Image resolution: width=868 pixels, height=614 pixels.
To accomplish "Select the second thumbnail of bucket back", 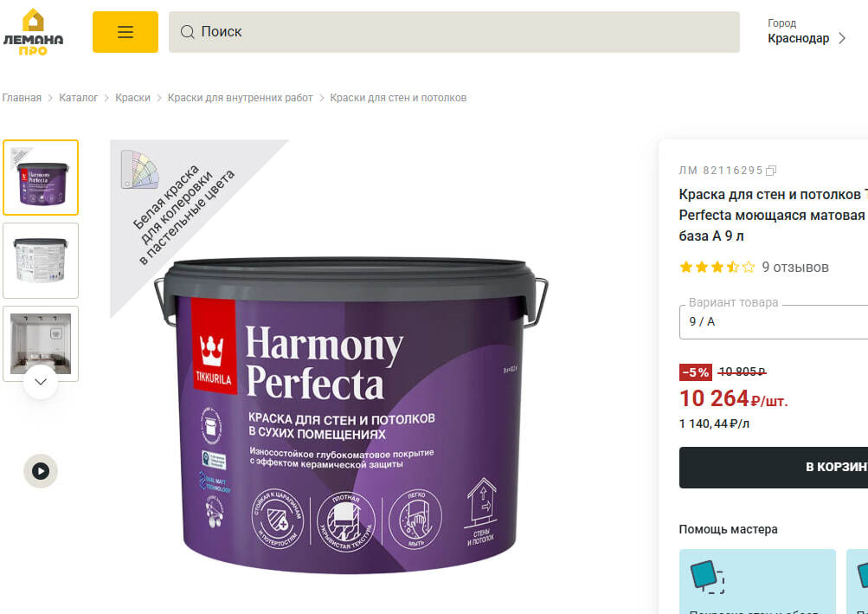I will [x=41, y=261].
